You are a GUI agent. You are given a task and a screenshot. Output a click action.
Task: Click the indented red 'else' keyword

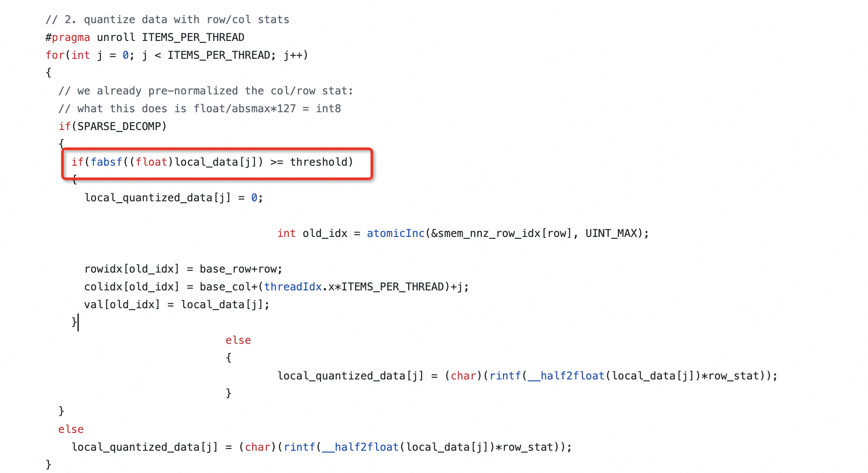pyautogui.click(x=238, y=340)
